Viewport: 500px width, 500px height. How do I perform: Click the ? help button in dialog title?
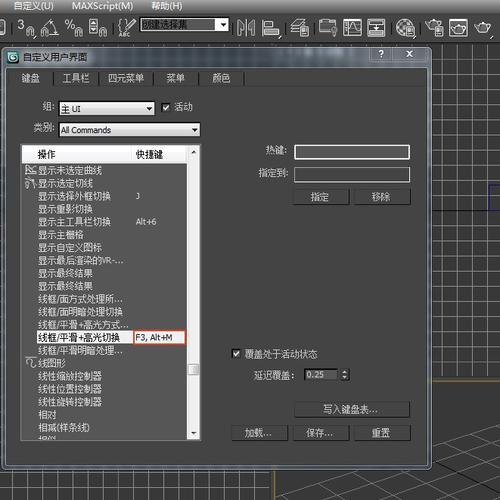click(x=381, y=54)
